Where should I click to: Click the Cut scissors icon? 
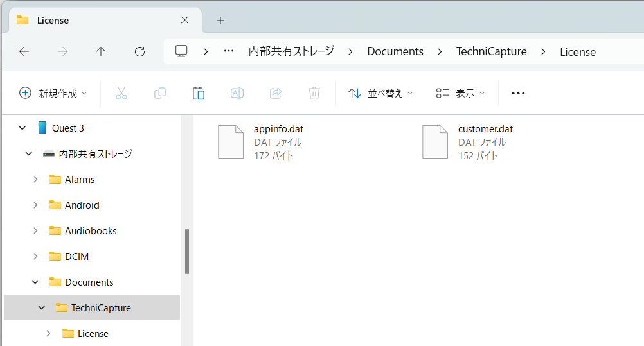coord(121,93)
